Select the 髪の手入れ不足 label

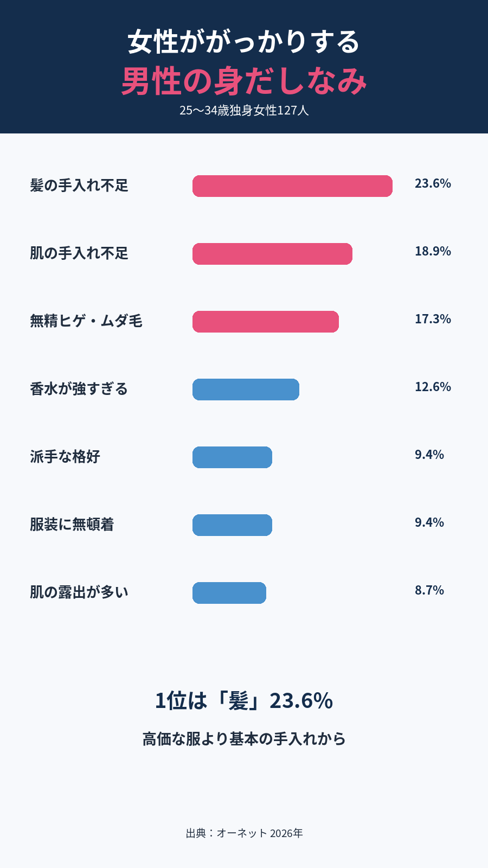79,186
